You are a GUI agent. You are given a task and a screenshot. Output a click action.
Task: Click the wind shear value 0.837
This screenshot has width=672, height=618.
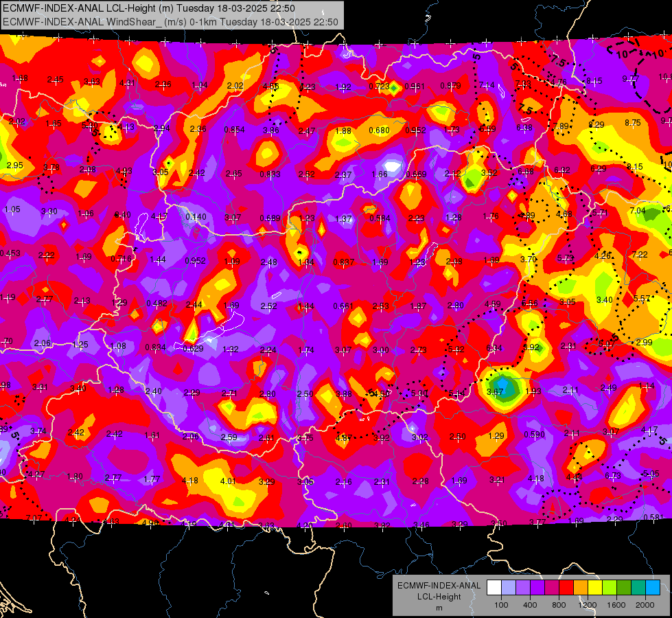[x=344, y=262]
